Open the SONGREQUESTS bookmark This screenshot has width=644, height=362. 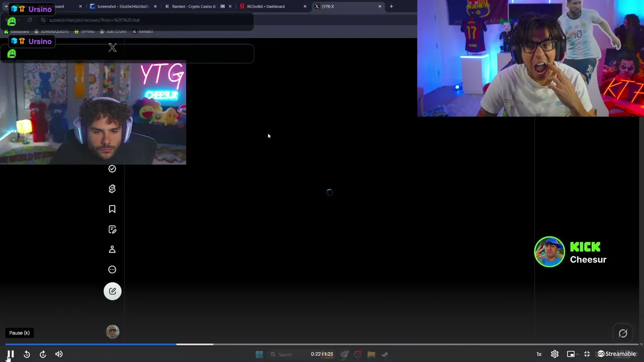[51, 32]
